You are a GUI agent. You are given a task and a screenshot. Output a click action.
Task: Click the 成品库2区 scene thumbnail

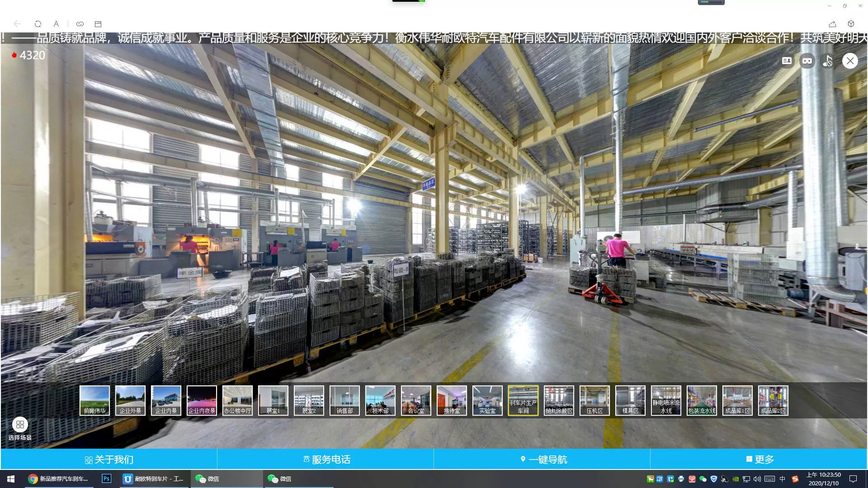[x=773, y=400]
